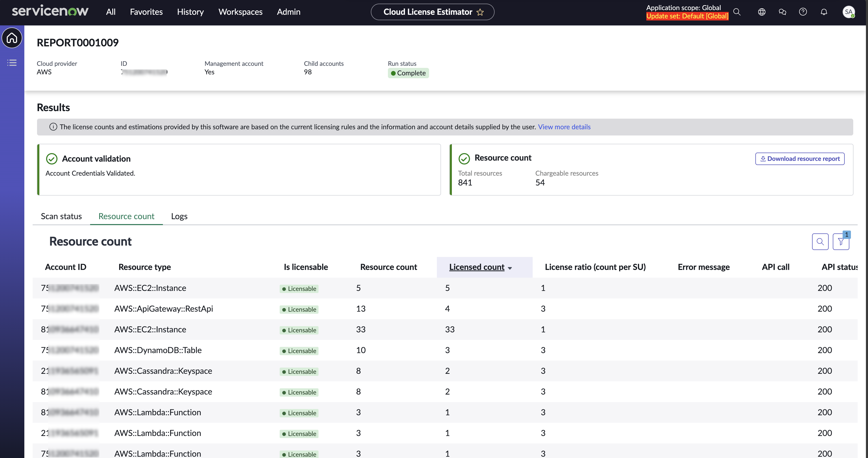Open the chat conversations icon
The image size is (868, 458).
[x=782, y=12]
